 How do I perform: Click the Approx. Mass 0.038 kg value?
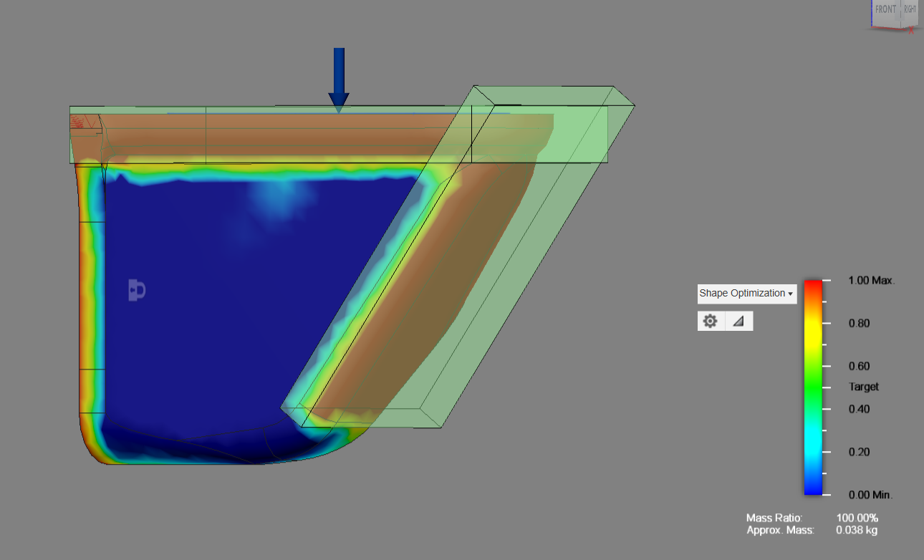856,531
